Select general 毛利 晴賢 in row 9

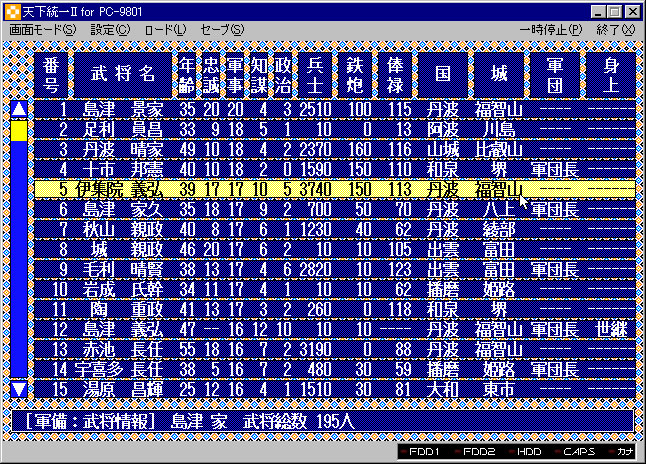click(x=335, y=269)
